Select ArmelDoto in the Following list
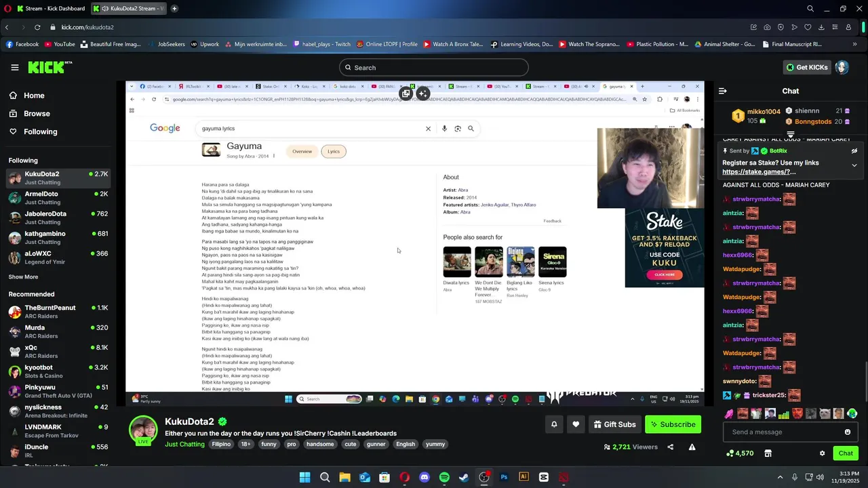The height and width of the screenshot is (488, 868). pyautogui.click(x=60, y=198)
